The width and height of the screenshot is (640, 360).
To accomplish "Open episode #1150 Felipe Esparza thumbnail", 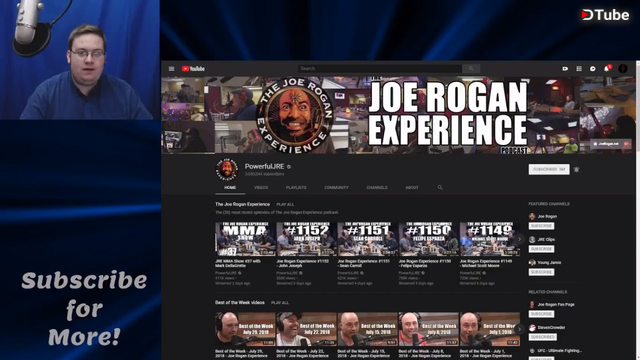I will pyautogui.click(x=429, y=239).
